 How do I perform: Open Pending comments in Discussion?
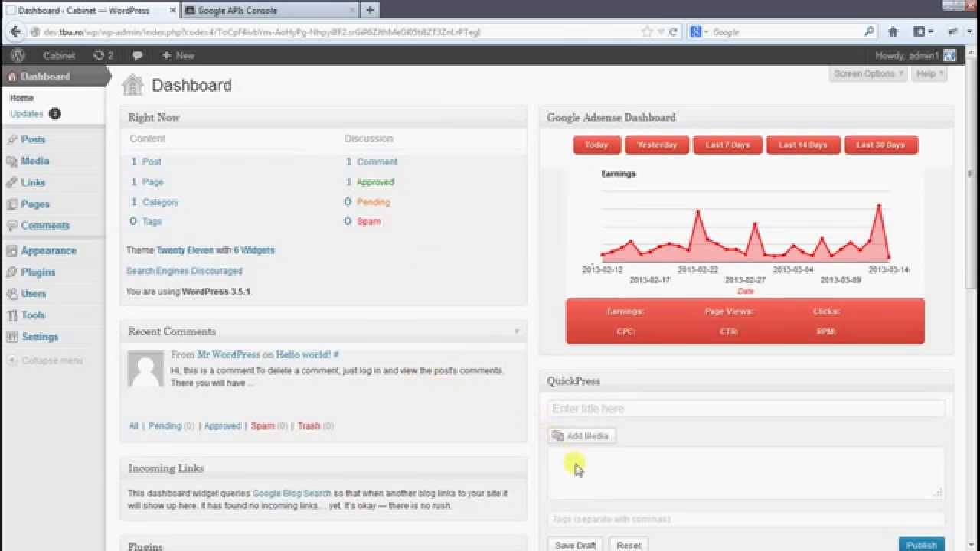[374, 202]
